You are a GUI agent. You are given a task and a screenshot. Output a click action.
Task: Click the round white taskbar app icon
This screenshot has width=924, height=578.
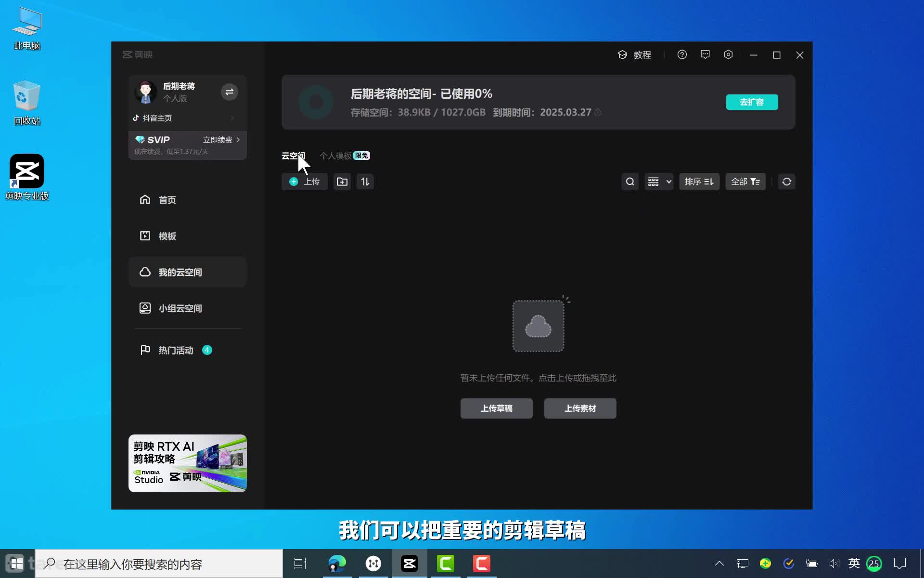coord(373,564)
